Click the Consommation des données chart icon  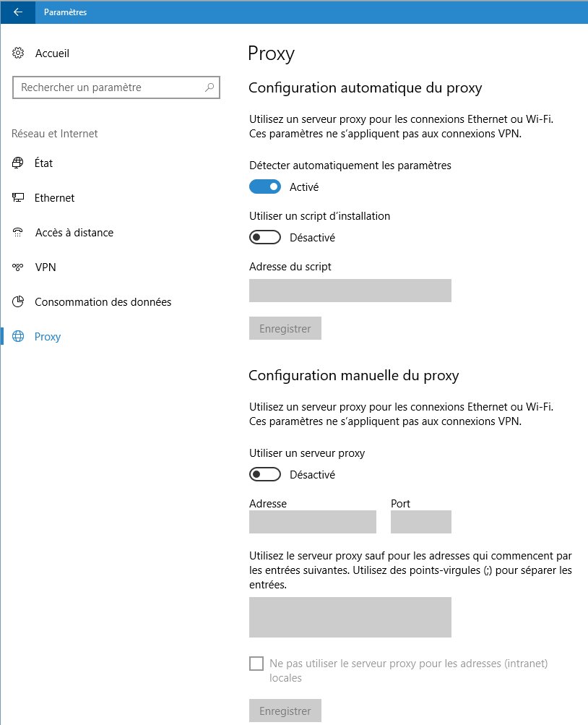tap(19, 302)
